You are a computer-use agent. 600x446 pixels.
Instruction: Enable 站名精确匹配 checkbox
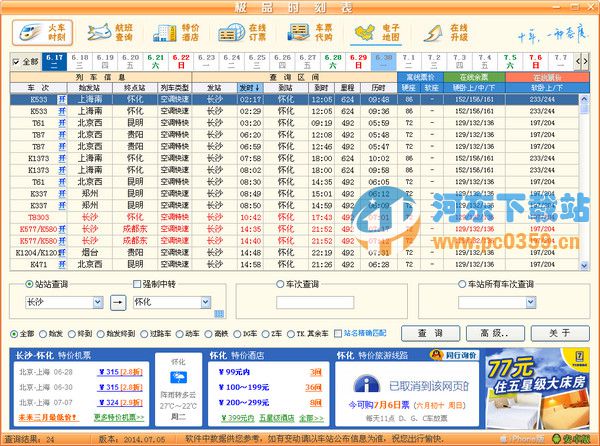point(338,334)
